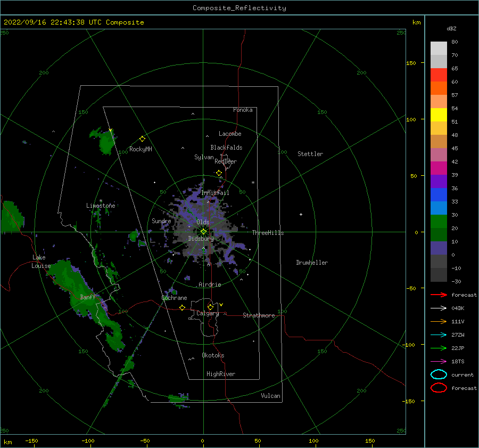
Task: Click the Cochrane city label
Action: [x=174, y=298]
